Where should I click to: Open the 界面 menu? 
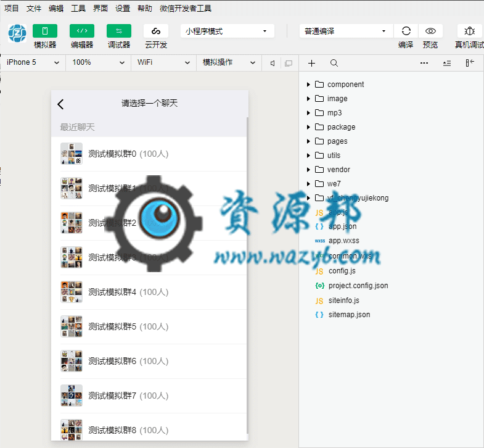click(100, 9)
